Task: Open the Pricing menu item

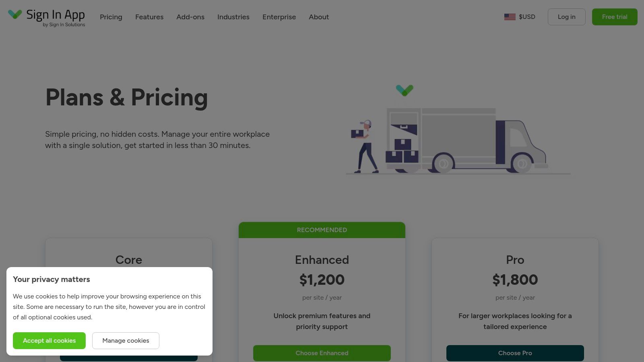Action: tap(111, 17)
